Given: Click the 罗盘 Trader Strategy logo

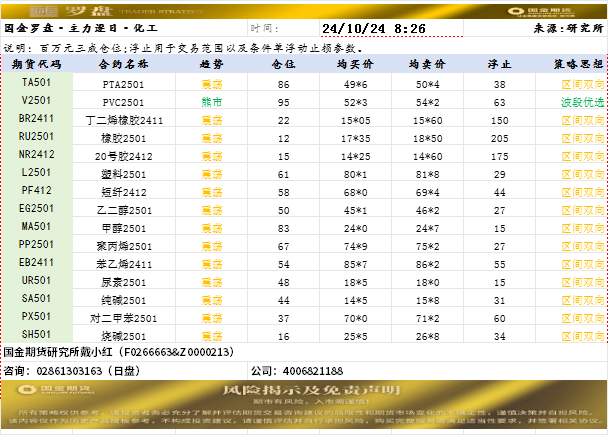Looking at the screenshot, I should pos(117,11).
